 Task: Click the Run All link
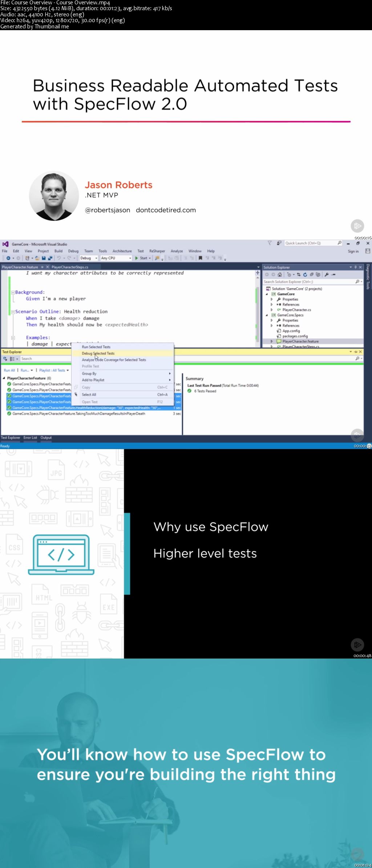[x=9, y=370]
